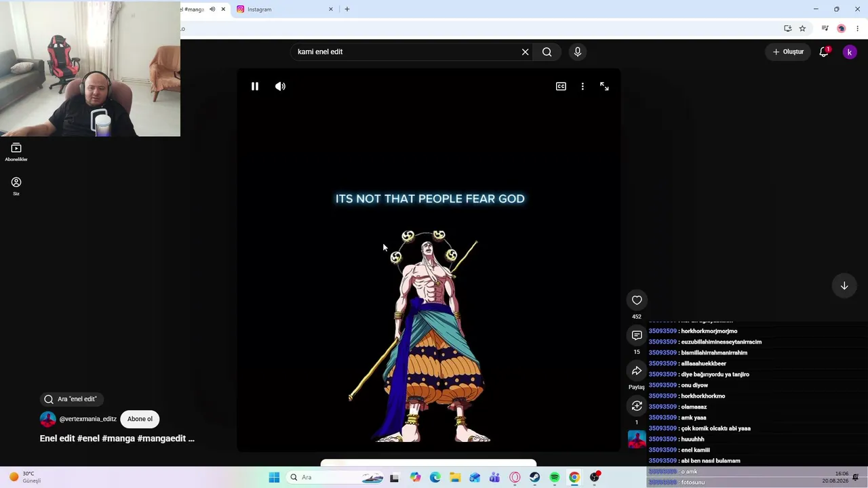The height and width of the screenshot is (488, 868).
Task: Click chat message 'olamaaaz'
Action: (694, 407)
